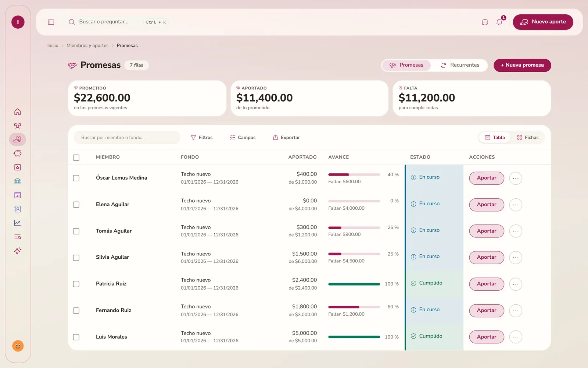
Task: Click the orange face avatar at bottom
Action: pyautogui.click(x=18, y=346)
